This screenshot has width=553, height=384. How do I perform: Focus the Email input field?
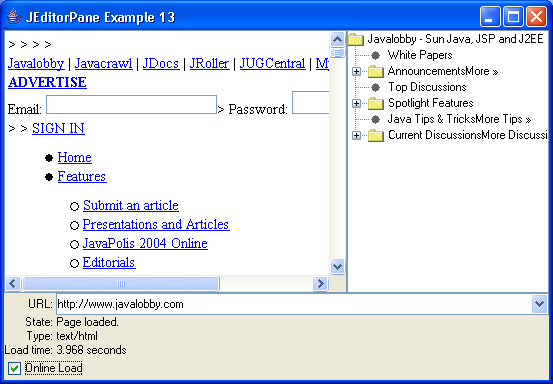[x=131, y=104]
